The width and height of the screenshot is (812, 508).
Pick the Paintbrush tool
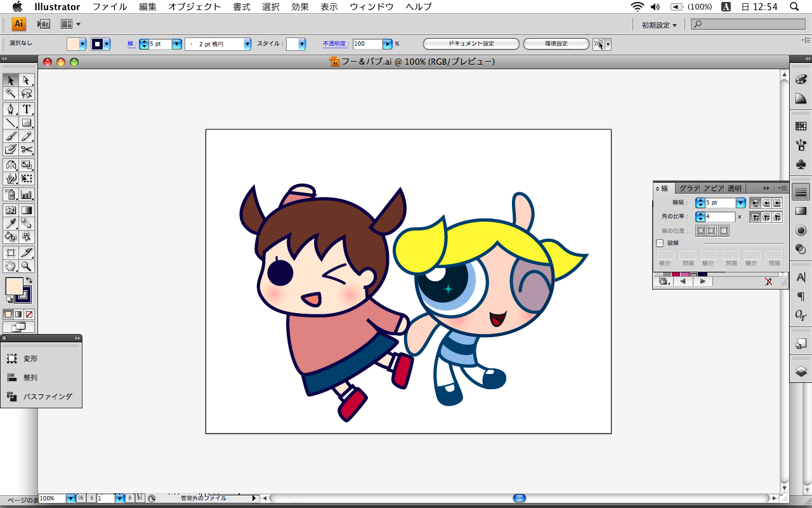11,136
